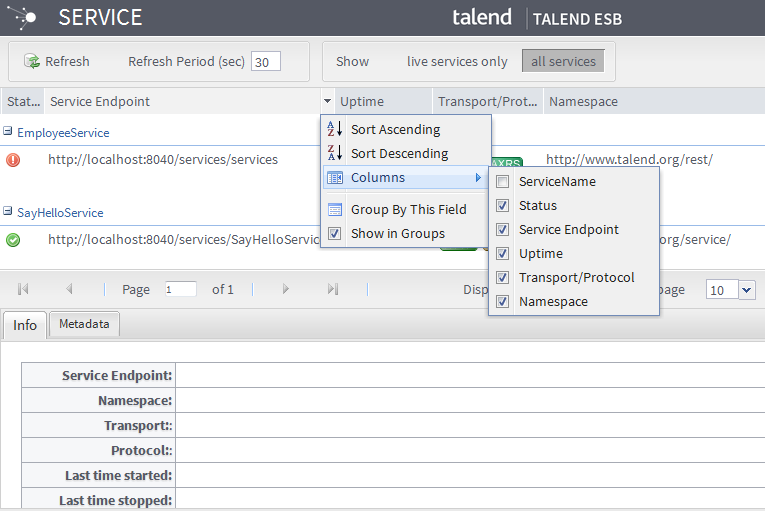Click the red error status icon

pyautogui.click(x=13, y=159)
